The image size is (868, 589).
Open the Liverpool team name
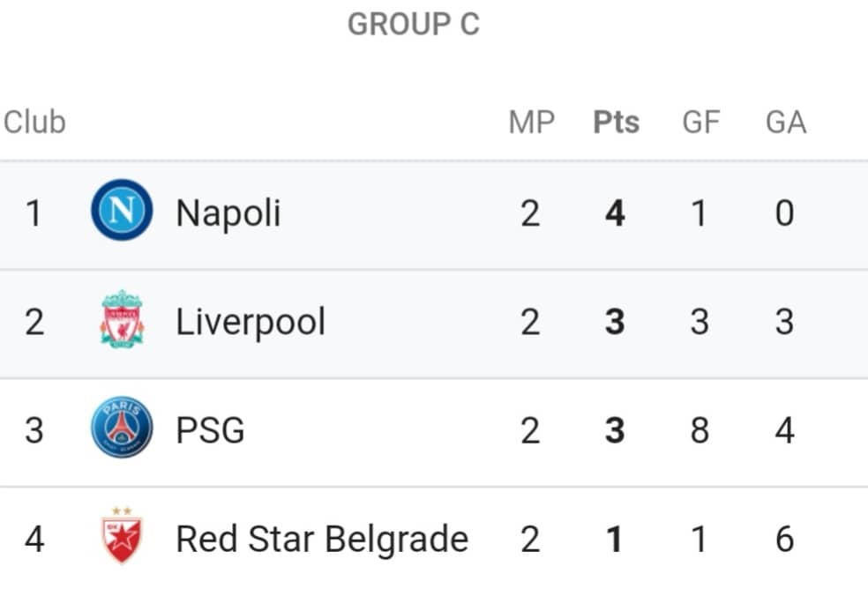[251, 322]
